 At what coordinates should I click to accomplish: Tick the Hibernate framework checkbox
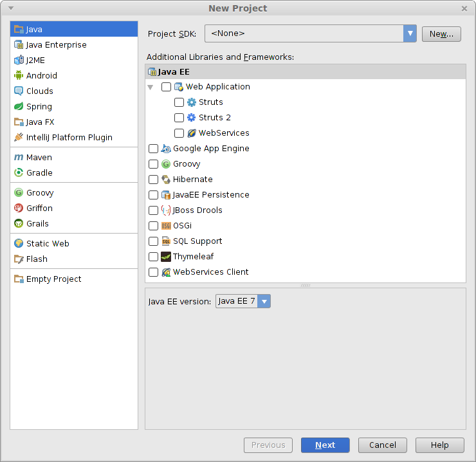(153, 180)
